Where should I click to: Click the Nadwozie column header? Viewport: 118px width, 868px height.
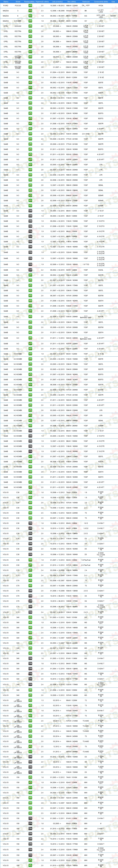click(86, 2)
